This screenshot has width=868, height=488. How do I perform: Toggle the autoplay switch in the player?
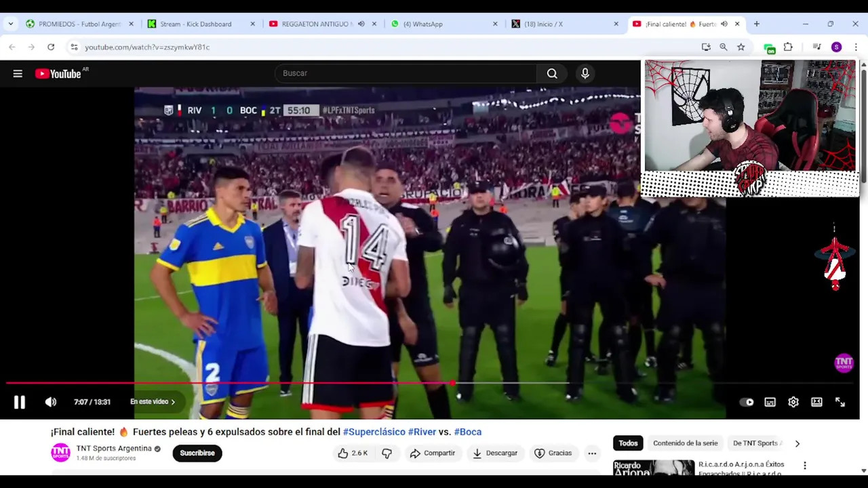click(x=747, y=402)
